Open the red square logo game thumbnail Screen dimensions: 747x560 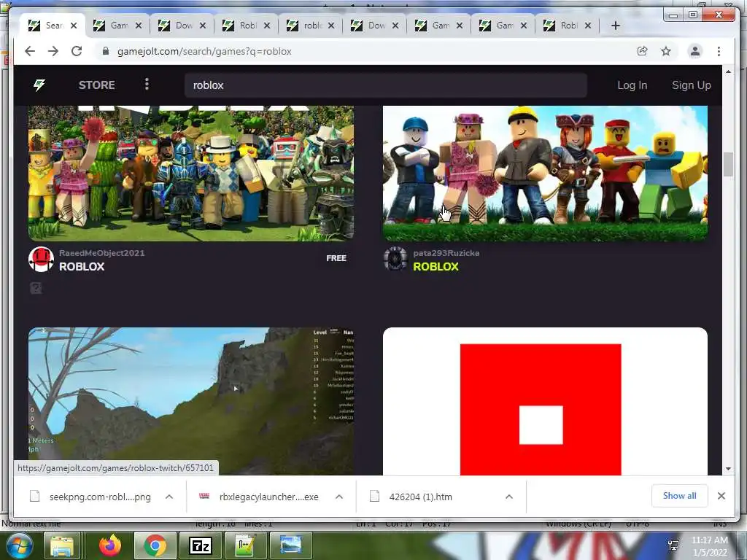click(545, 401)
